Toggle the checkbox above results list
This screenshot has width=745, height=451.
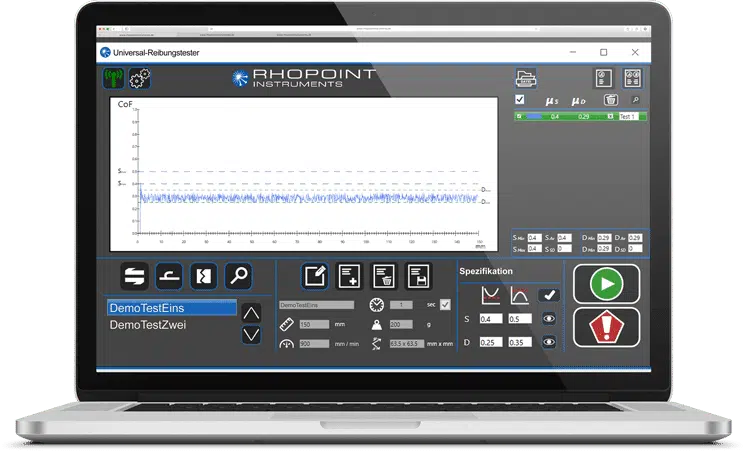pos(519,100)
